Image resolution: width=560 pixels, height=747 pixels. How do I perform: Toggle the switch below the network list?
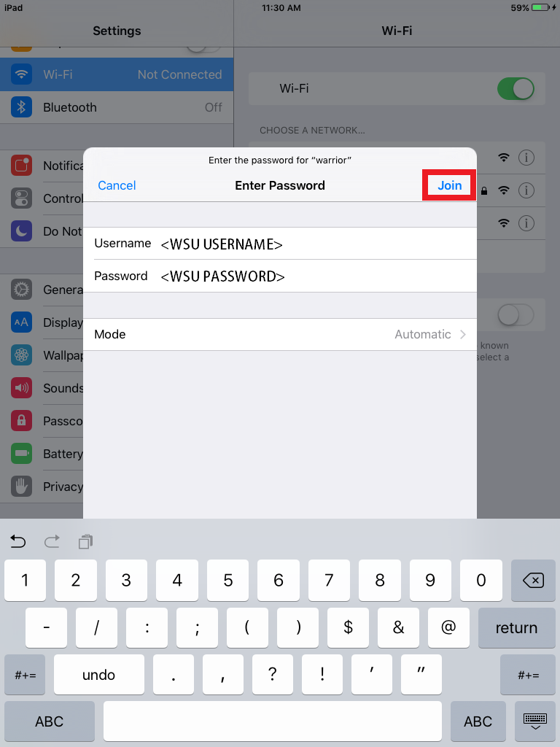(x=516, y=315)
